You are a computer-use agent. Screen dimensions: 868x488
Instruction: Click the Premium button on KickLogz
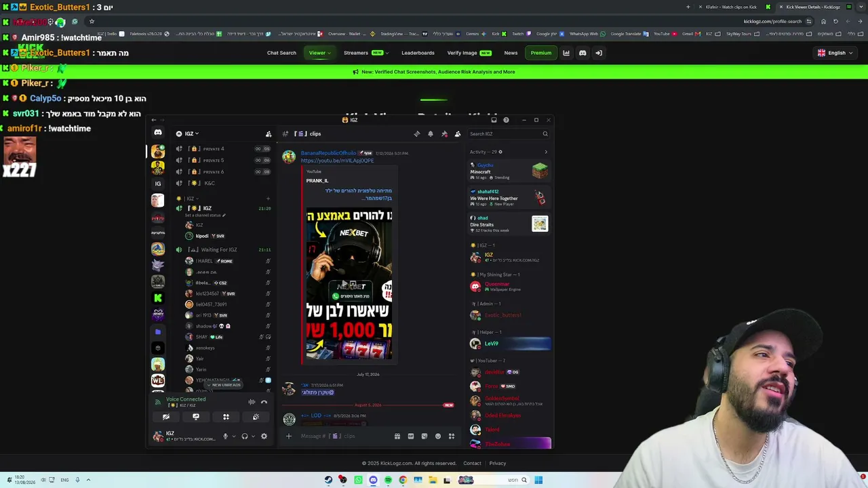[x=541, y=53]
